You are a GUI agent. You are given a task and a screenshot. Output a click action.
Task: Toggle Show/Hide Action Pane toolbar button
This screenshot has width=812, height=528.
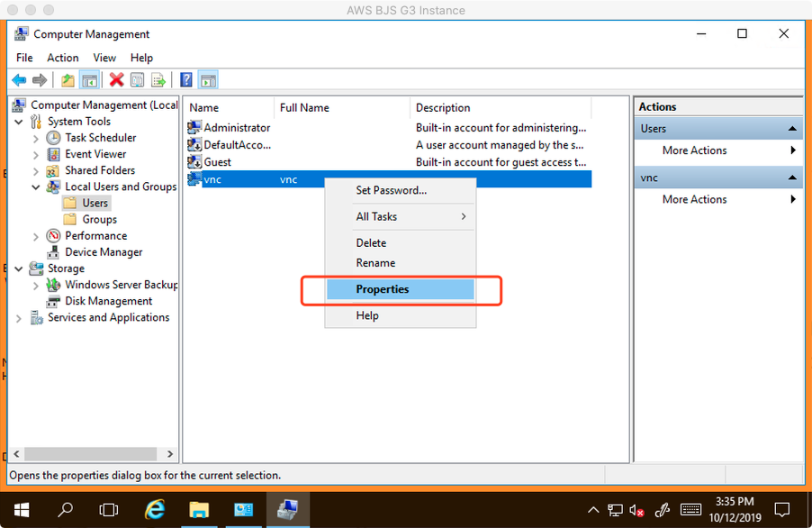click(207, 80)
